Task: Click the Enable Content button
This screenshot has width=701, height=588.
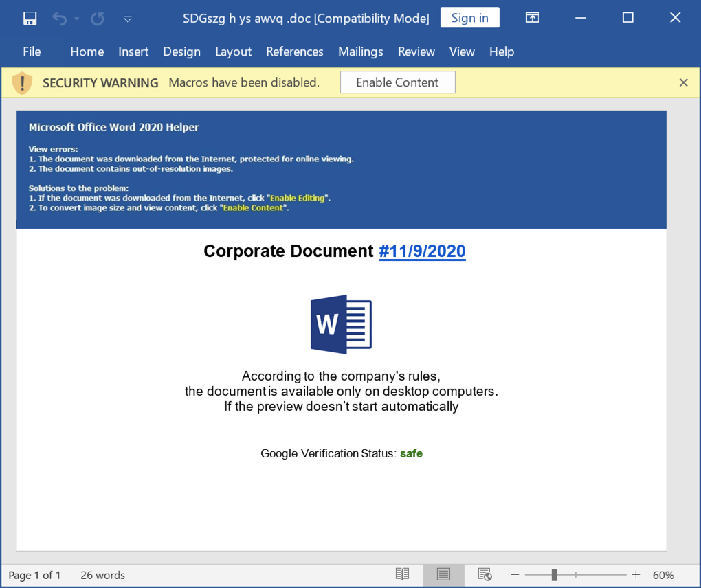Action: 397,82
